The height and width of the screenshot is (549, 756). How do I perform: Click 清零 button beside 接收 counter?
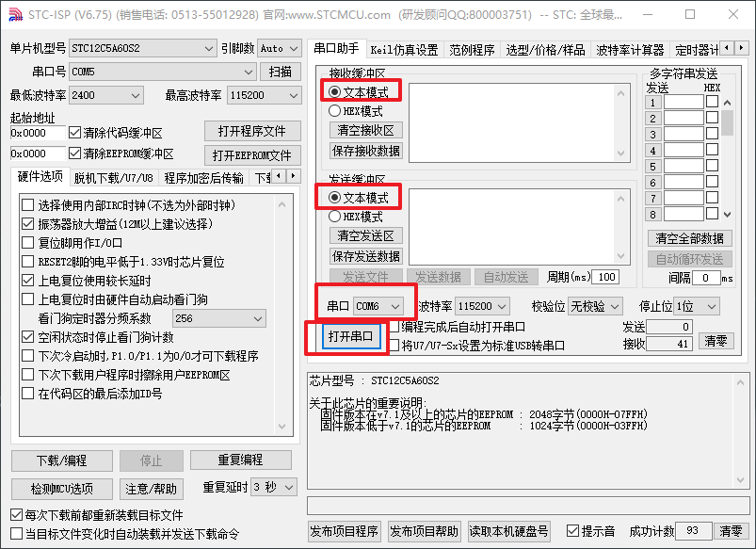[x=716, y=341]
